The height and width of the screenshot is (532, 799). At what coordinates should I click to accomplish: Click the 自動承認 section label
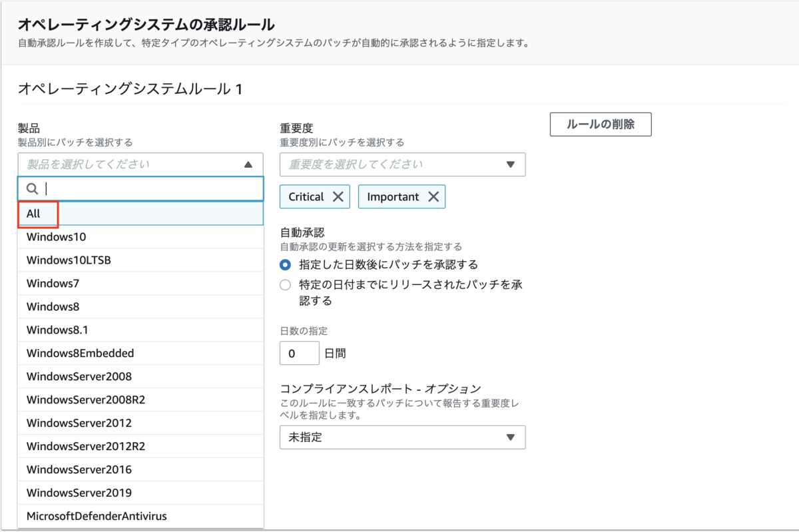pos(302,233)
